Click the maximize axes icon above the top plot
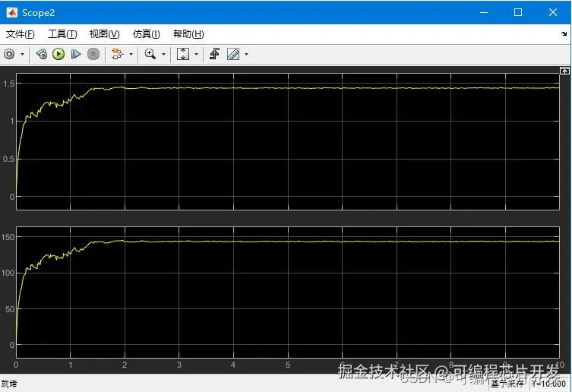This screenshot has height=392, width=572. (564, 71)
